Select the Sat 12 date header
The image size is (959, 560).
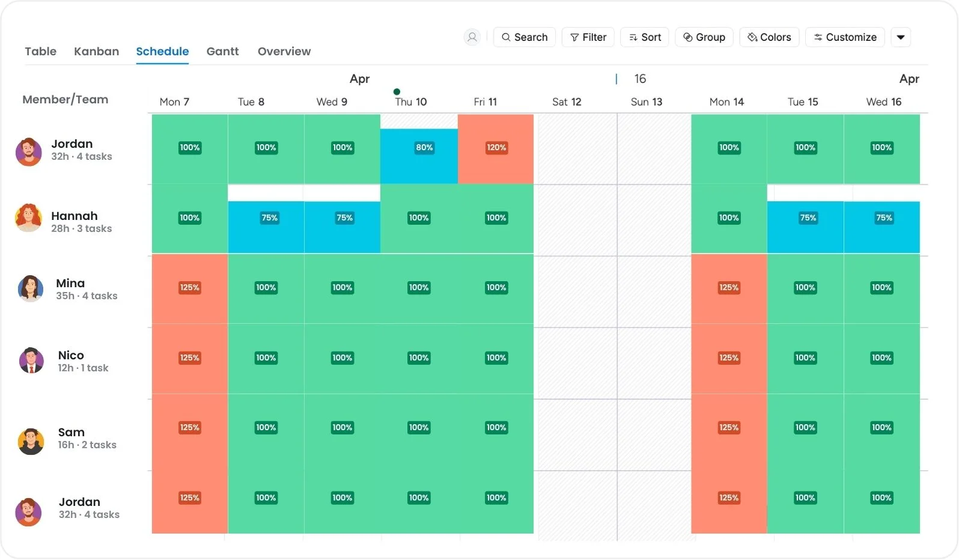[x=567, y=102]
